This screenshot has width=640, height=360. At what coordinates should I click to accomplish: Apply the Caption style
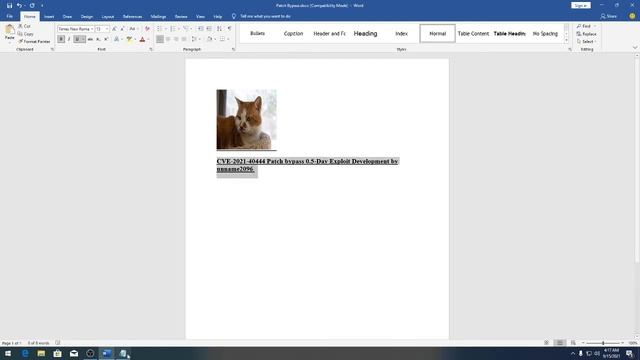[x=293, y=33]
